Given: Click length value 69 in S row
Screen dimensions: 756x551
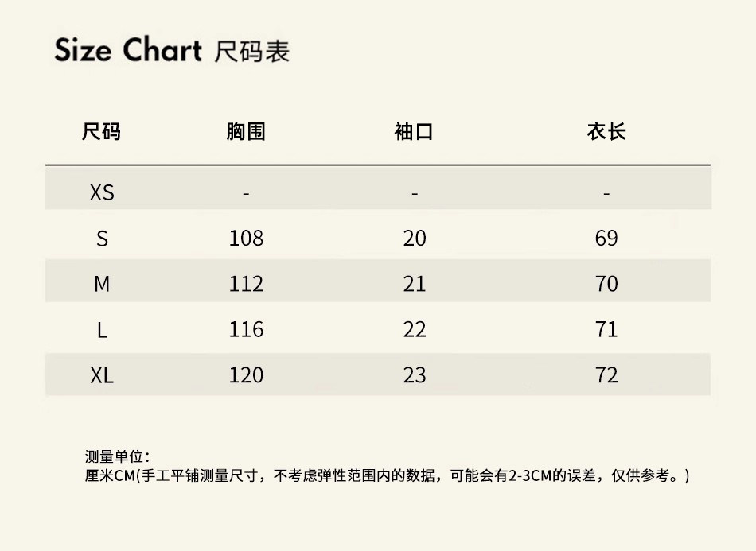Looking at the screenshot, I should point(606,239).
